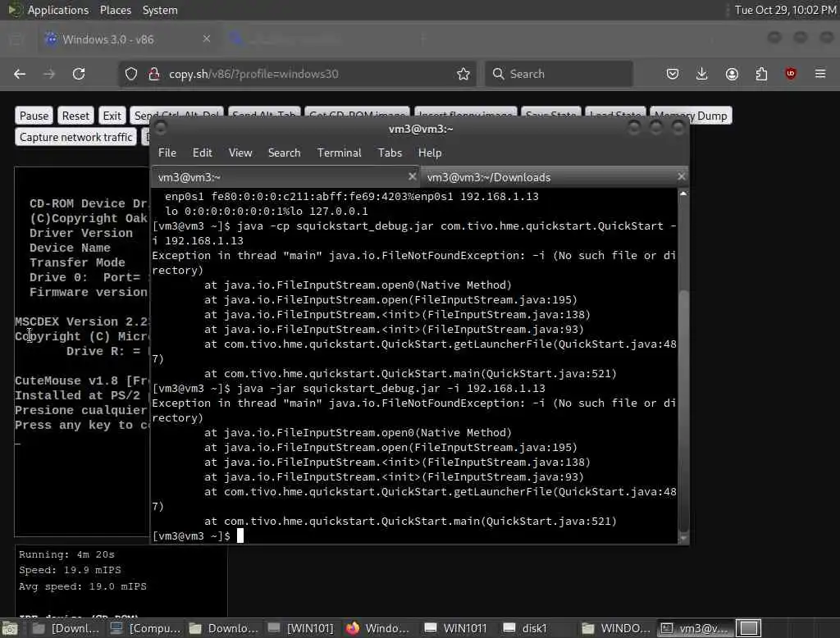
Task: Open the WINDO... folder taskbar item
Action: coord(616,628)
